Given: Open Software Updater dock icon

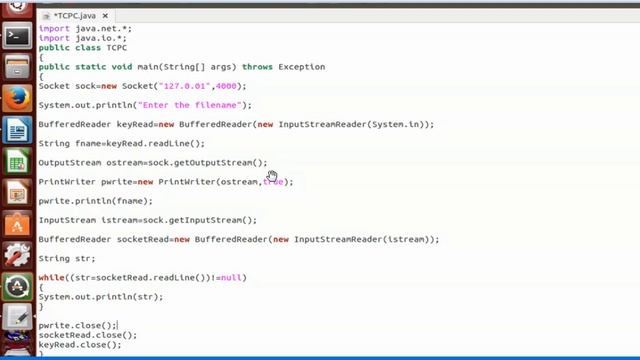Looking at the screenshot, I should (x=17, y=287).
